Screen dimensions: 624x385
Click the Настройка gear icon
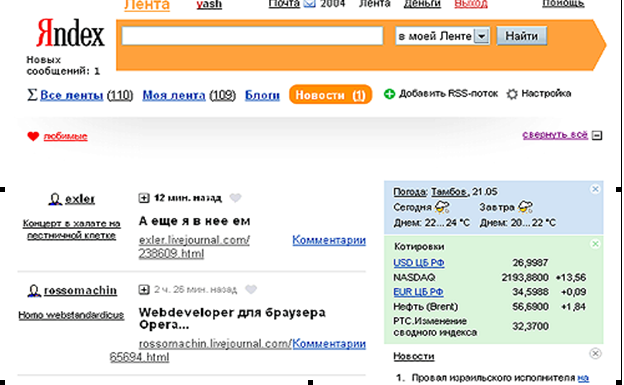click(x=512, y=94)
